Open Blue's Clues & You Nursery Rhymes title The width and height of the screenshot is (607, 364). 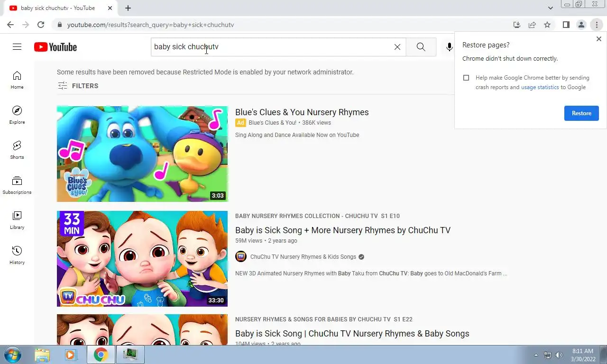tap(302, 112)
